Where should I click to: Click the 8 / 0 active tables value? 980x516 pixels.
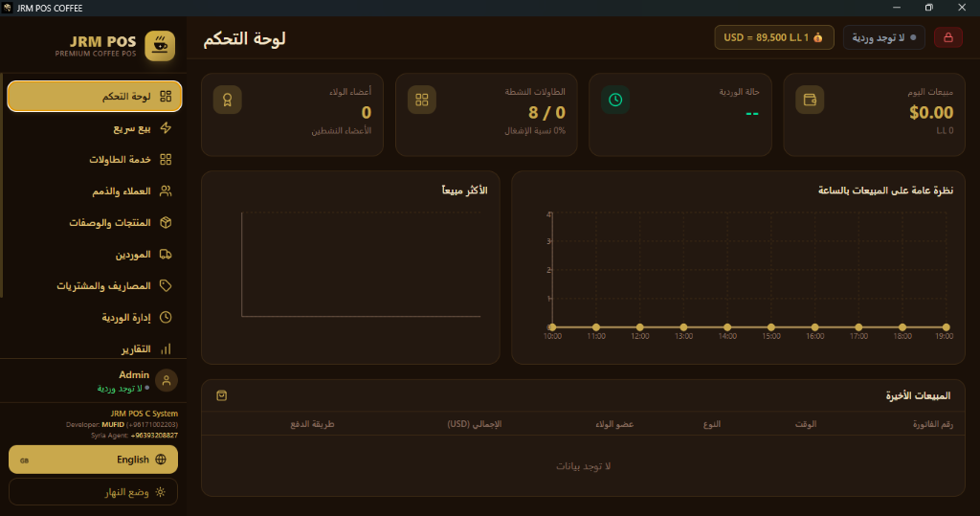pyautogui.click(x=546, y=113)
